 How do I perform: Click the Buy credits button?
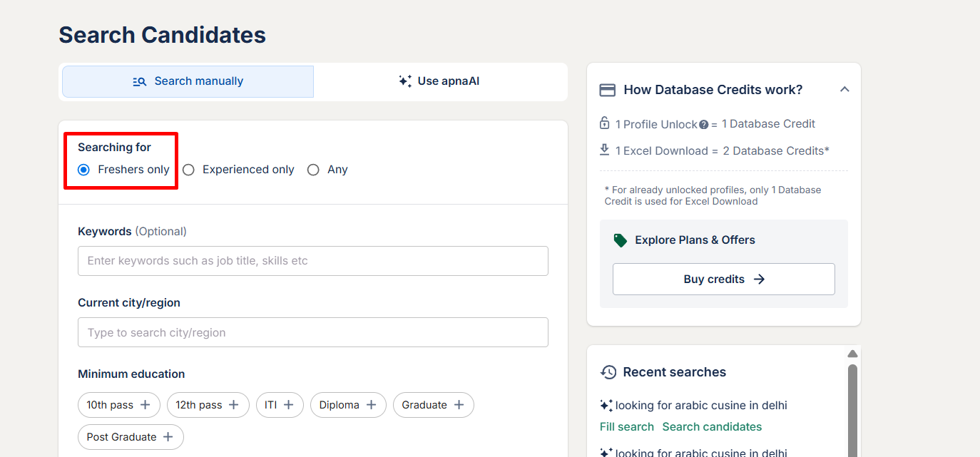(x=723, y=279)
